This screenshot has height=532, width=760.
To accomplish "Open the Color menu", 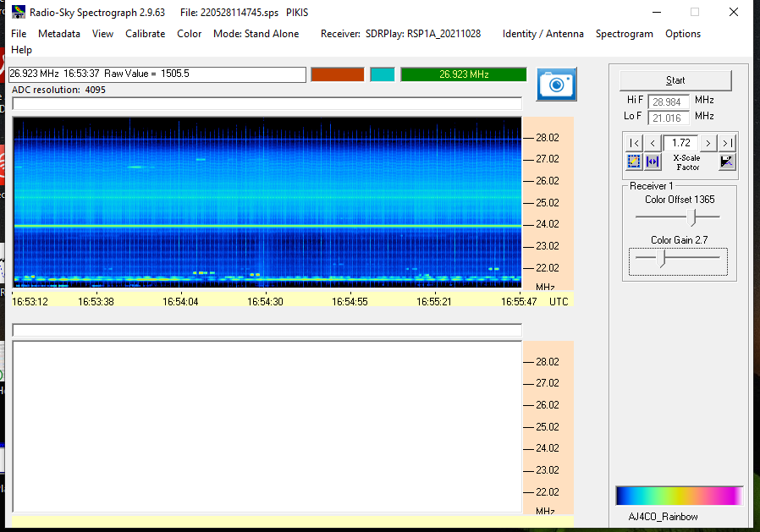I will [x=189, y=34].
